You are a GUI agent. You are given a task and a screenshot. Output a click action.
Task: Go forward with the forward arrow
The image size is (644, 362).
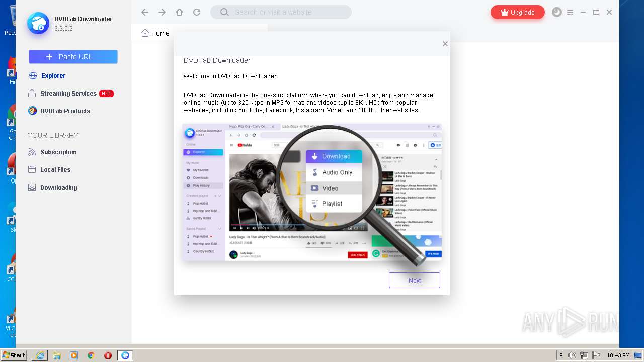pyautogui.click(x=162, y=12)
